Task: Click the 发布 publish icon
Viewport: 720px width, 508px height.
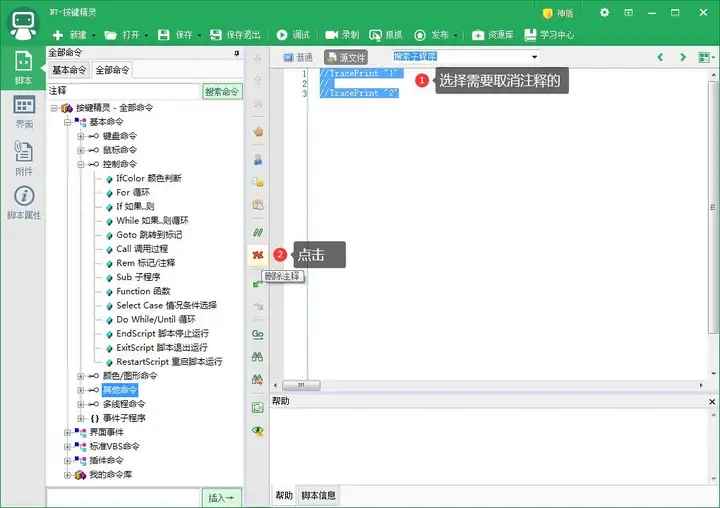Action: coord(420,35)
